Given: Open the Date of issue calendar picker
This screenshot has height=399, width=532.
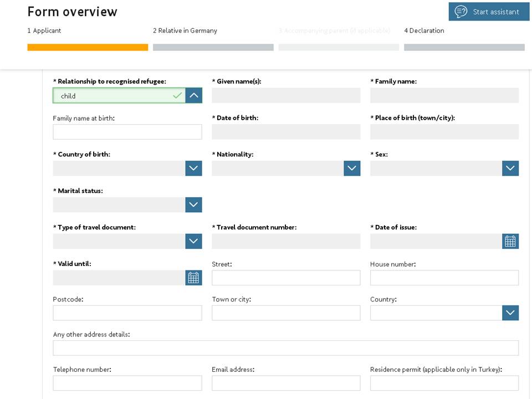Looking at the screenshot, I should pos(509,241).
